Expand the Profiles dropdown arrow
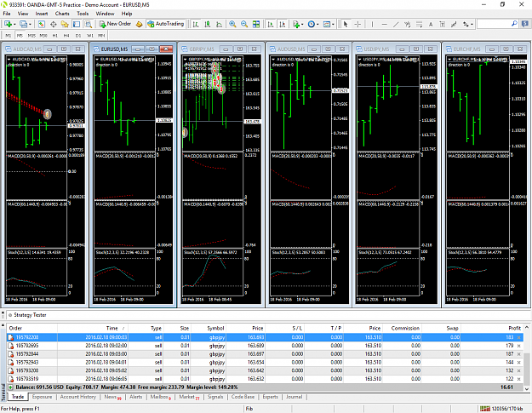The image size is (532, 413). pyautogui.click(x=30, y=24)
